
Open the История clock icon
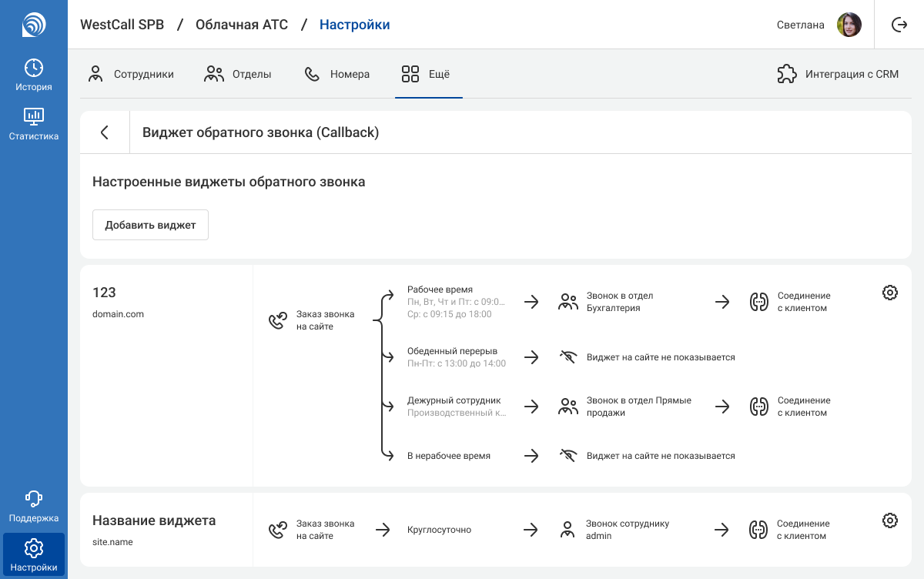coord(34,68)
